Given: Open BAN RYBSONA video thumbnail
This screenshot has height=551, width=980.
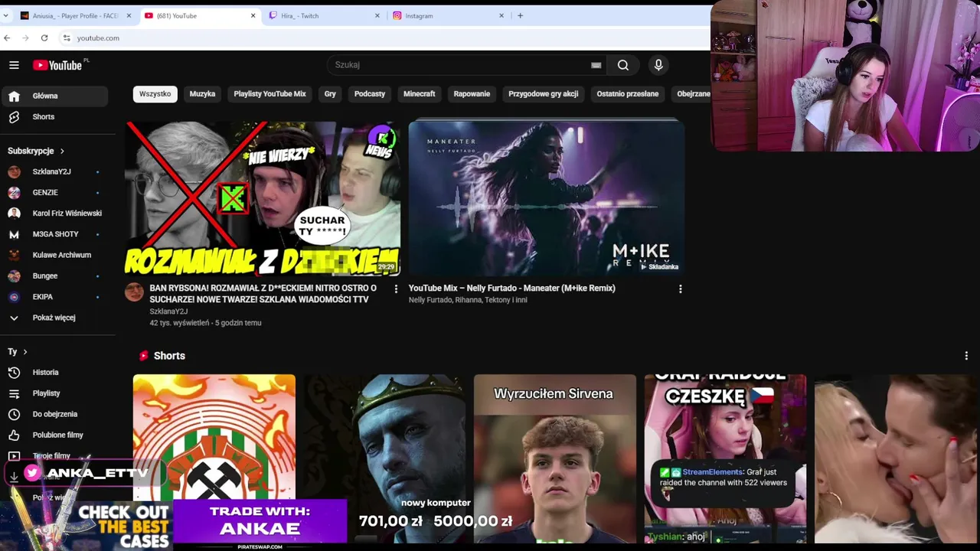Looking at the screenshot, I should tap(263, 198).
